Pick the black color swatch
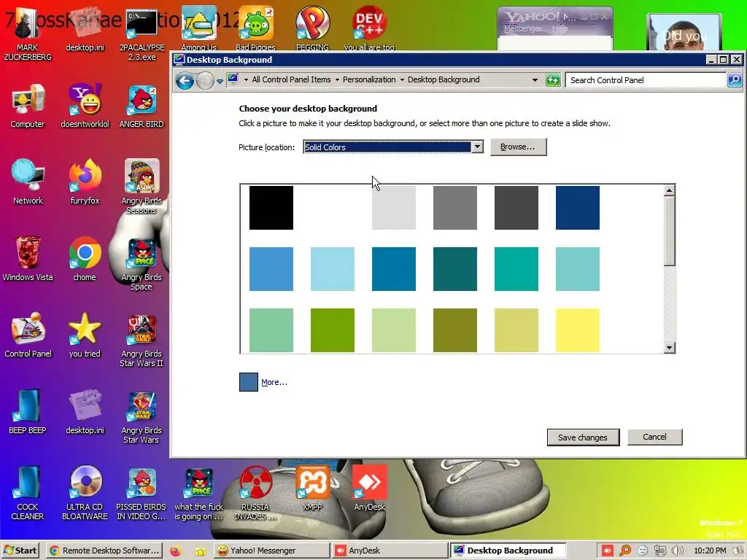 coord(271,208)
